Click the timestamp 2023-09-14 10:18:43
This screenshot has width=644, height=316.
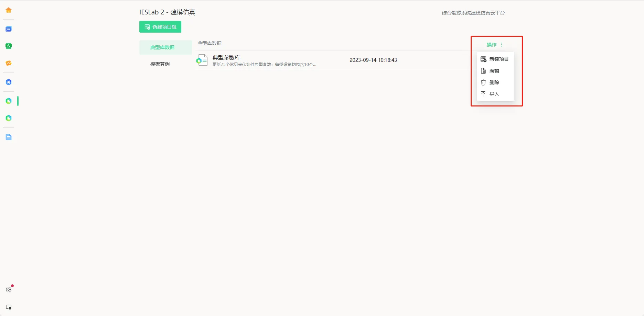373,60
